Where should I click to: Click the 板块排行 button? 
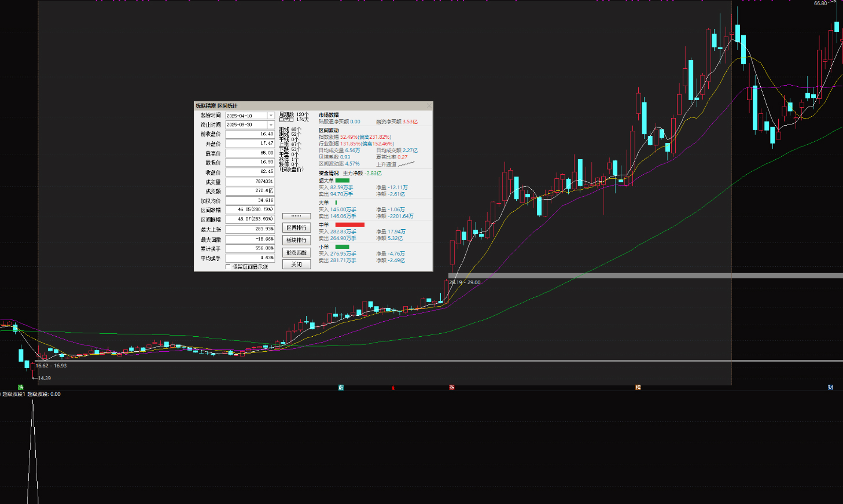296,240
